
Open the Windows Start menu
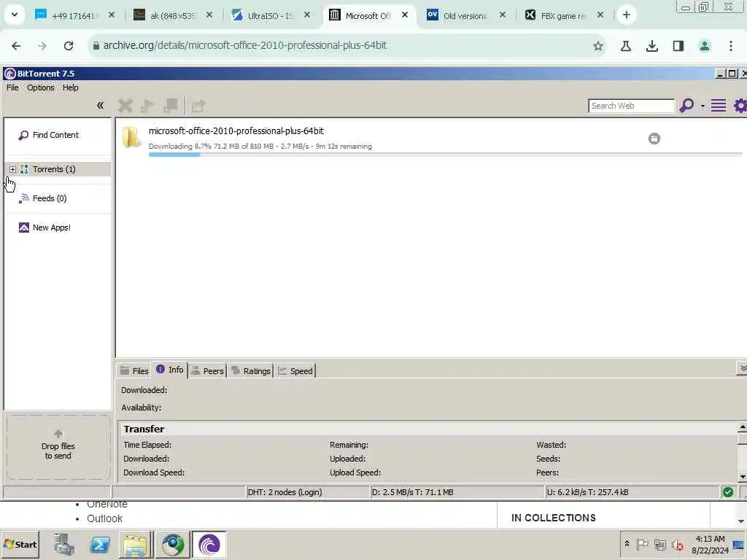[20, 544]
